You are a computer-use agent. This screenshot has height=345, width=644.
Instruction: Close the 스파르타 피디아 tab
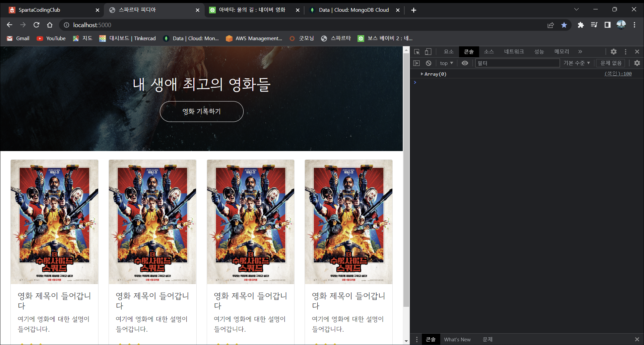click(198, 10)
